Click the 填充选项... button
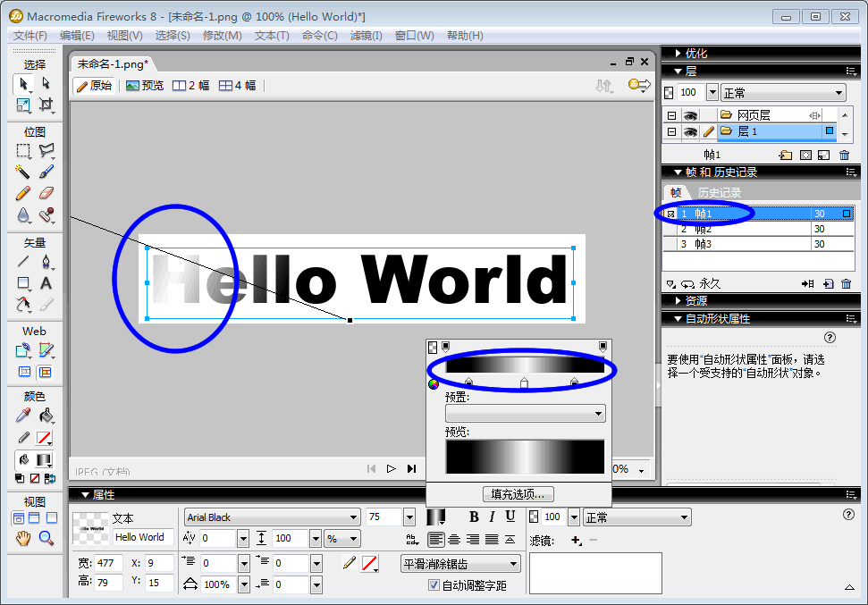The width and height of the screenshot is (868, 605). coord(518,494)
